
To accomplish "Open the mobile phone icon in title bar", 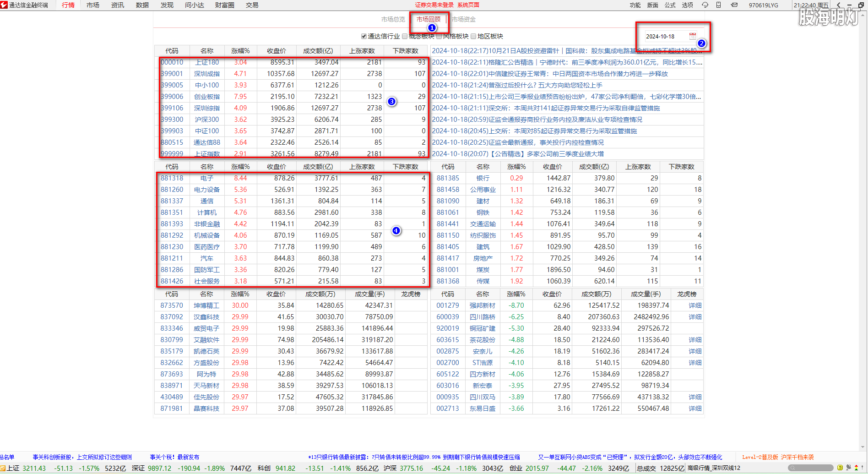I will coord(719,5).
